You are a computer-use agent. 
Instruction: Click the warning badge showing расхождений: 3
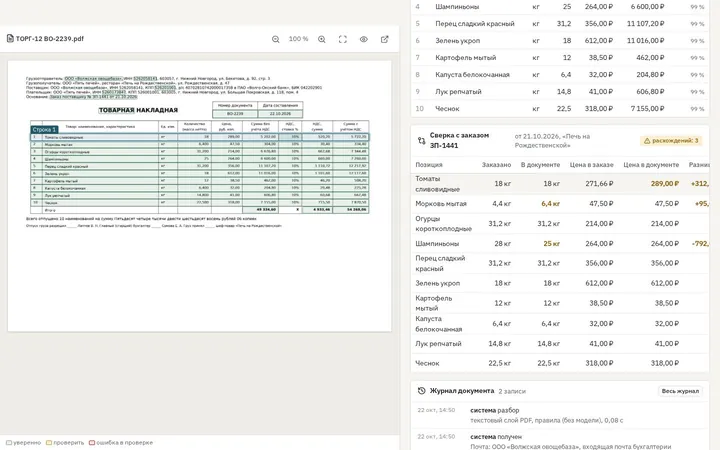click(671, 141)
